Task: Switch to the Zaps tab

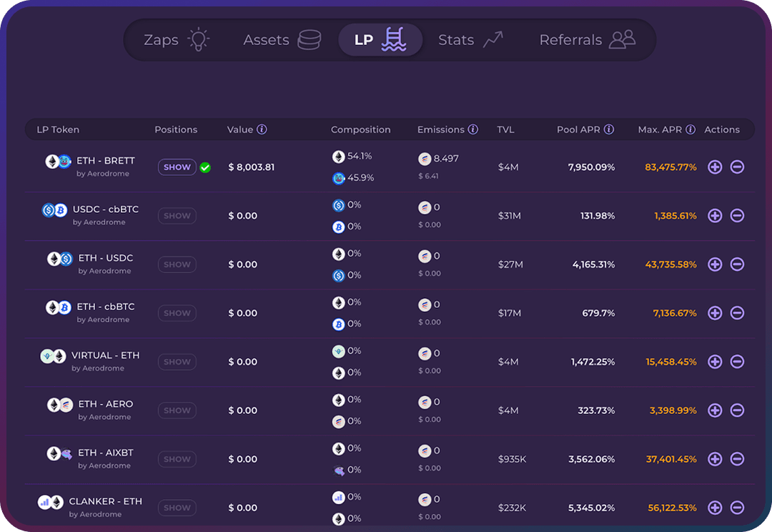Action: click(176, 40)
